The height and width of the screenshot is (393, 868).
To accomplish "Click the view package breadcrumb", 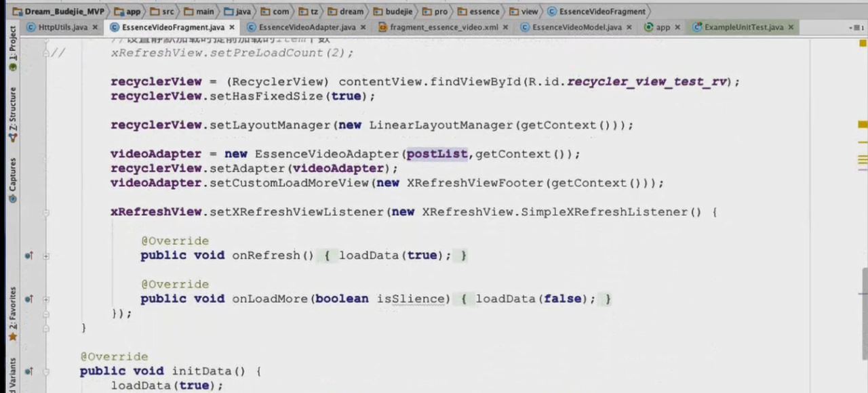I will 524,12.
